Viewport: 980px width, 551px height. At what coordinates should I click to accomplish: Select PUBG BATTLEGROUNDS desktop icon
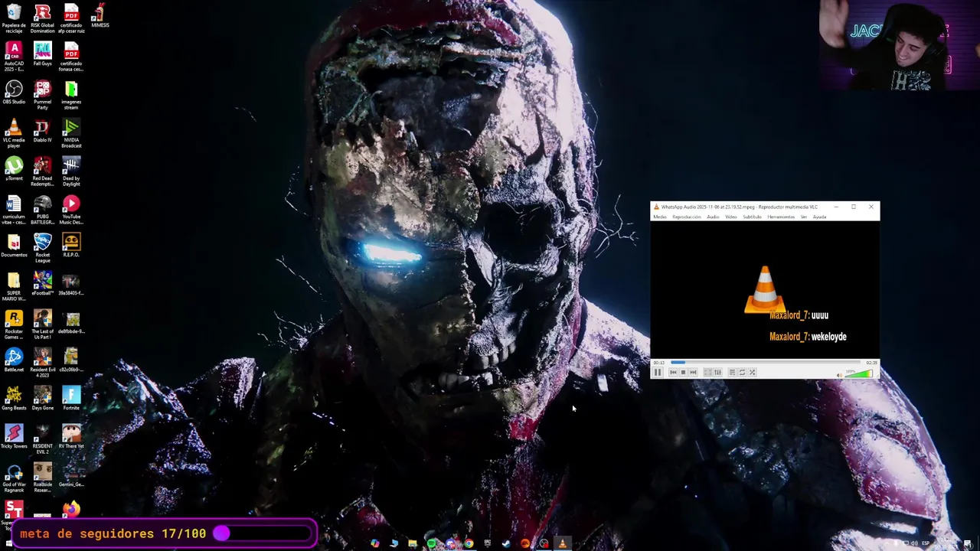(x=42, y=210)
